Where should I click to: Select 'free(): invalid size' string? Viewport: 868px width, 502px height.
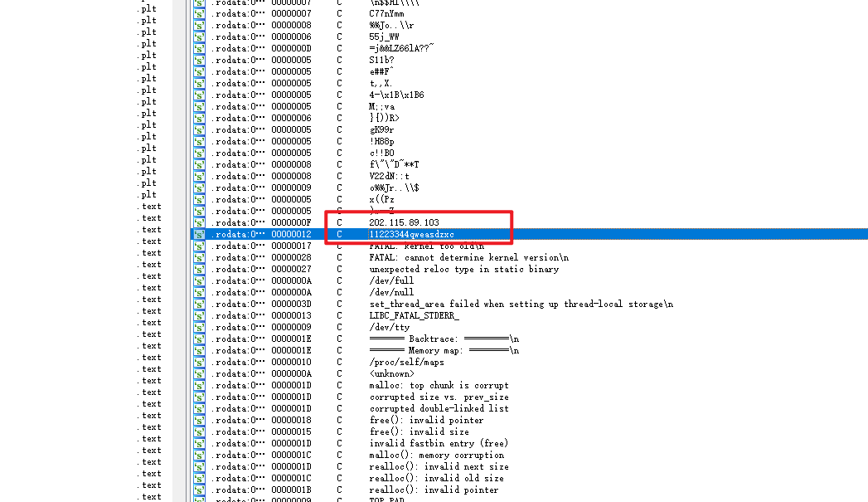click(419, 432)
